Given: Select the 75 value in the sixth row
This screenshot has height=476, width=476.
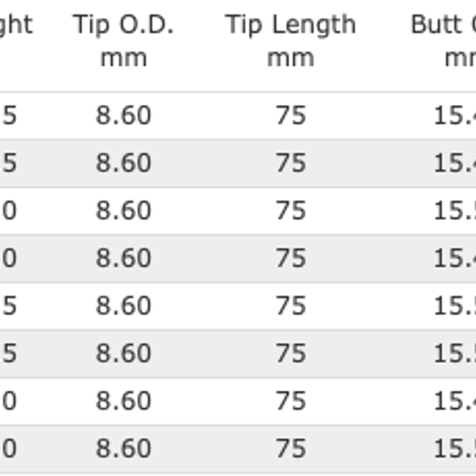Looking at the screenshot, I should 291,353.
